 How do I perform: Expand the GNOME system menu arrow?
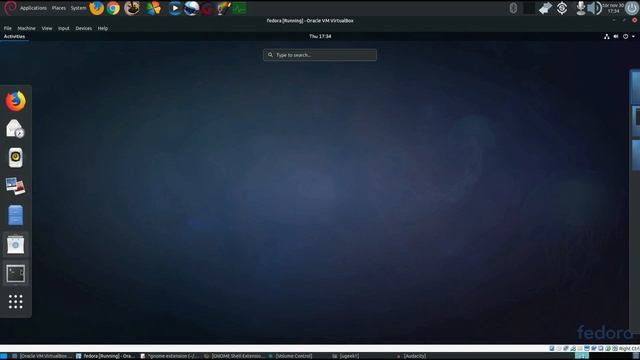(633, 36)
